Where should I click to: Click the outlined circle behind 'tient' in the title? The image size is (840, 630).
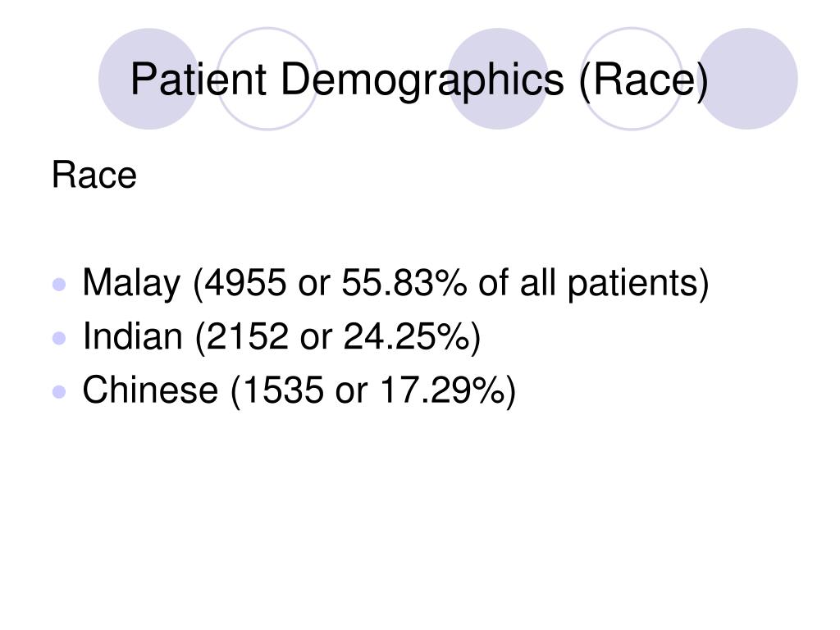(267, 79)
